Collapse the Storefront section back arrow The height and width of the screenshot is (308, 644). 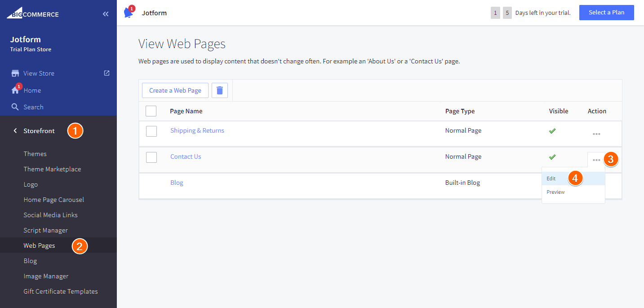15,131
